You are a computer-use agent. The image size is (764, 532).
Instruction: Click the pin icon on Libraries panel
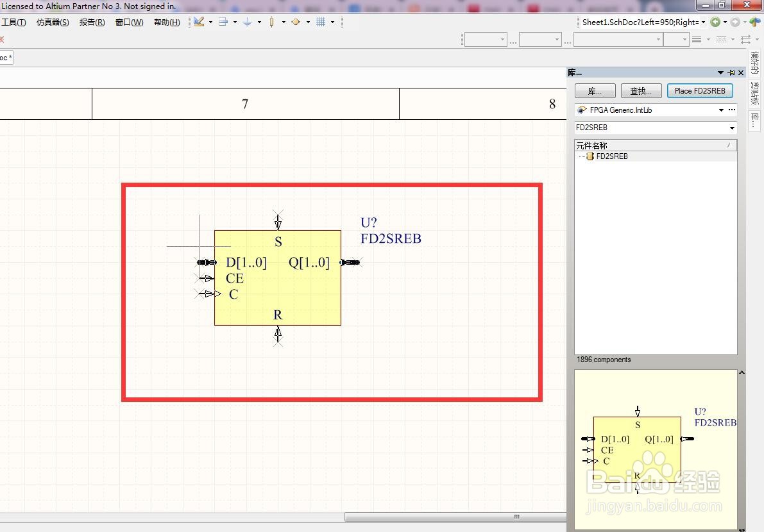point(731,72)
